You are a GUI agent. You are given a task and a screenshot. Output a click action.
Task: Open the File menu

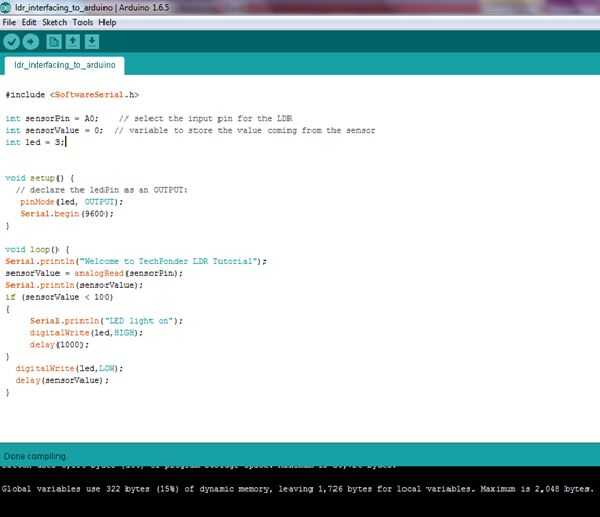9,23
